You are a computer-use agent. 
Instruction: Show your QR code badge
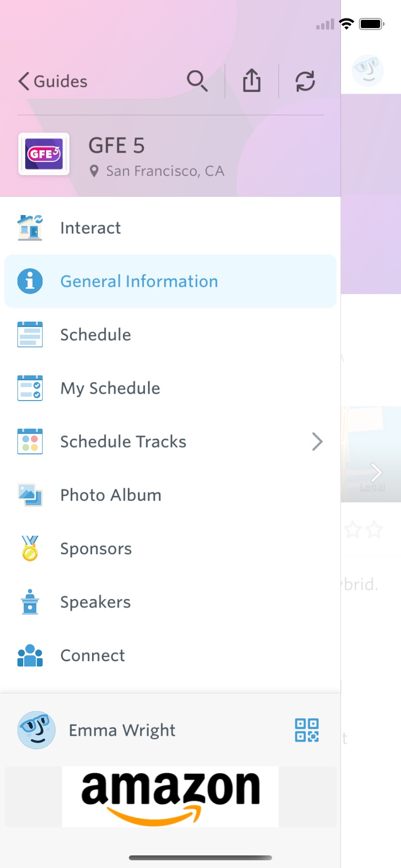coord(307,730)
